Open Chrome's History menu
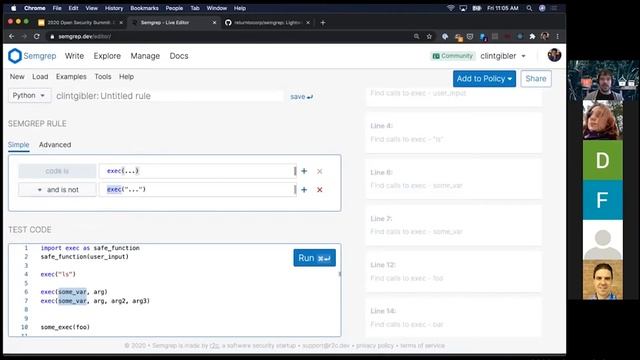 coord(113,8)
